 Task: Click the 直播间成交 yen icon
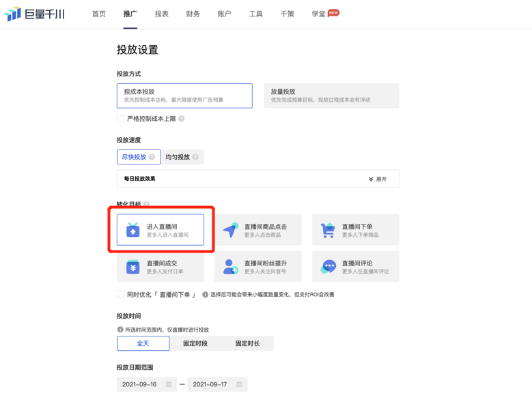pyautogui.click(x=133, y=267)
